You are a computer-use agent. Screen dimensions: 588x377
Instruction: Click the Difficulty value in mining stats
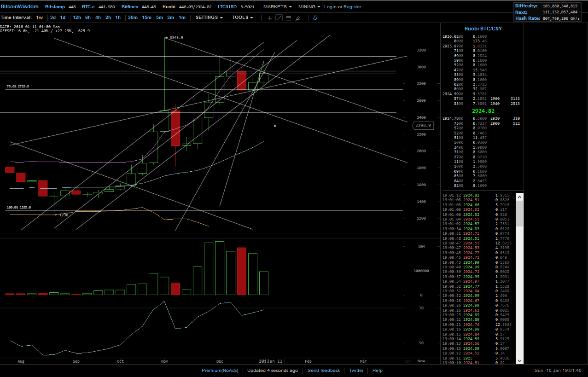coord(560,6)
